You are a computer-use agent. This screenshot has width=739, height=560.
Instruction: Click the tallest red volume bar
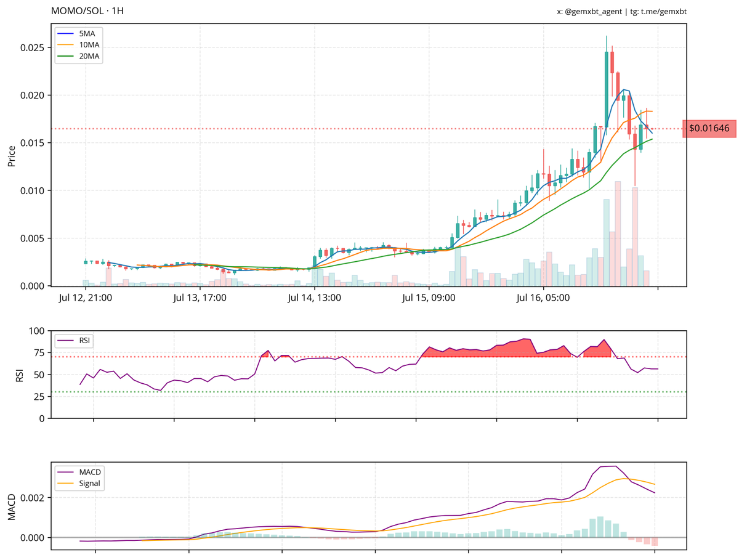click(618, 233)
